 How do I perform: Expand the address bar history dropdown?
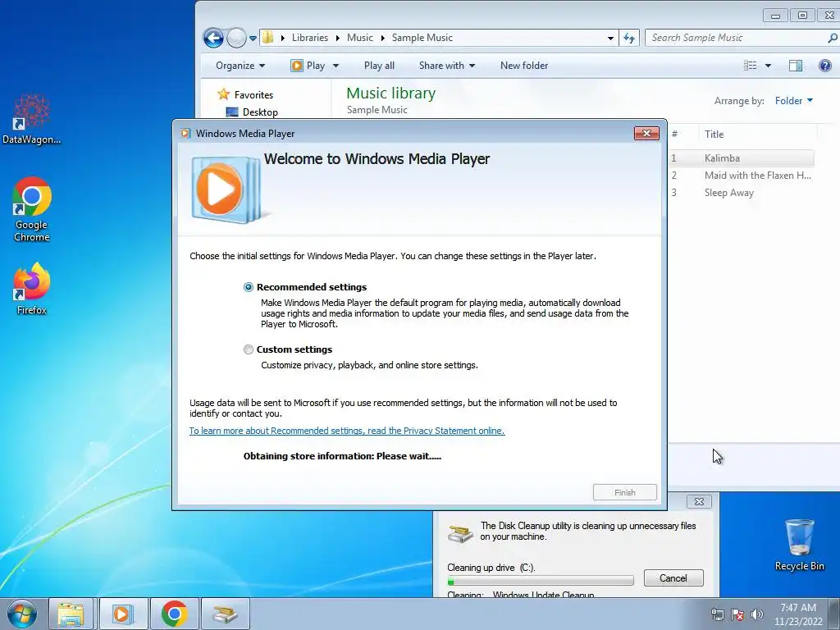tap(610, 38)
